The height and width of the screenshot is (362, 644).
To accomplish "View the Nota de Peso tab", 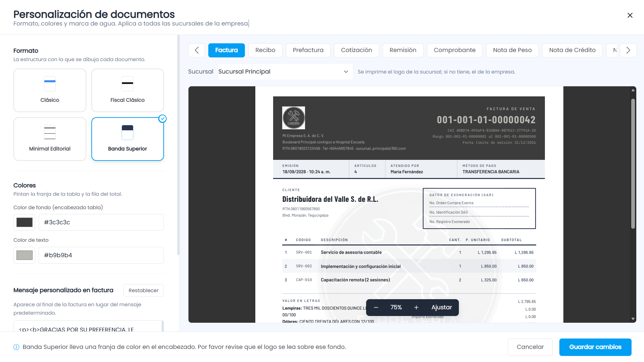I will point(512,50).
